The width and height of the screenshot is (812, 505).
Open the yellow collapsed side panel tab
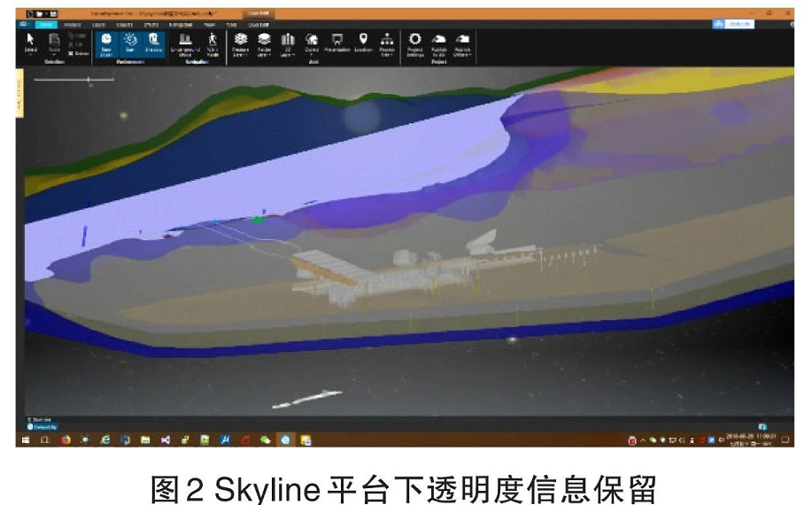coord(19,95)
